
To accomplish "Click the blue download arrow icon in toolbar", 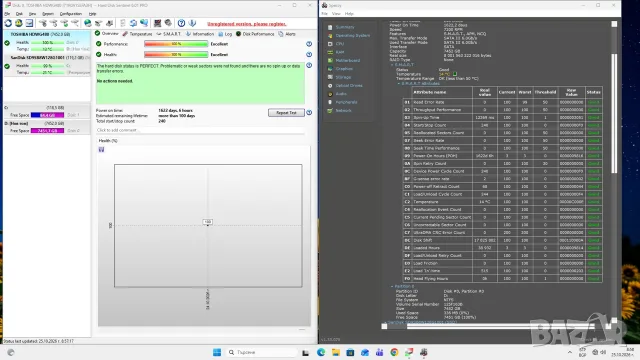I will click(x=192, y=23).
